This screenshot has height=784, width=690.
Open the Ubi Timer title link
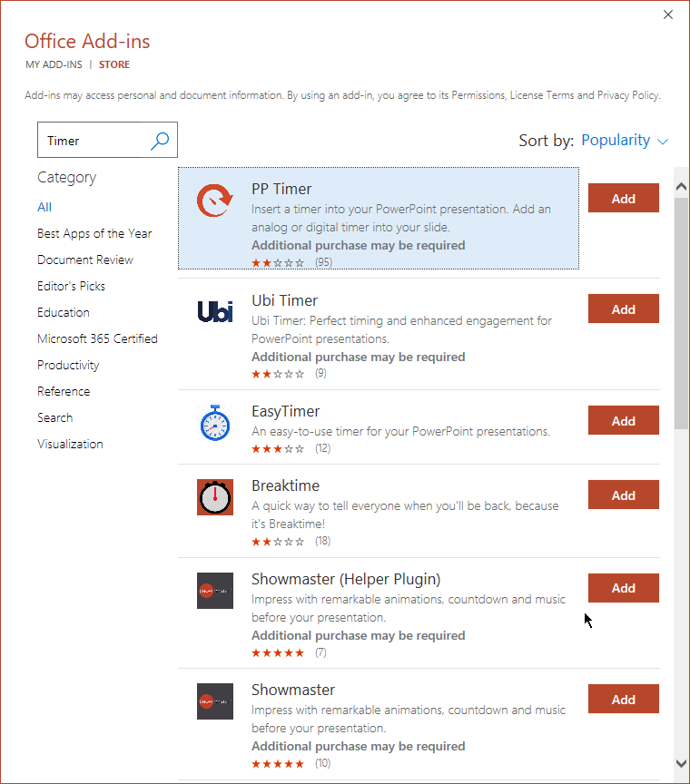284,300
